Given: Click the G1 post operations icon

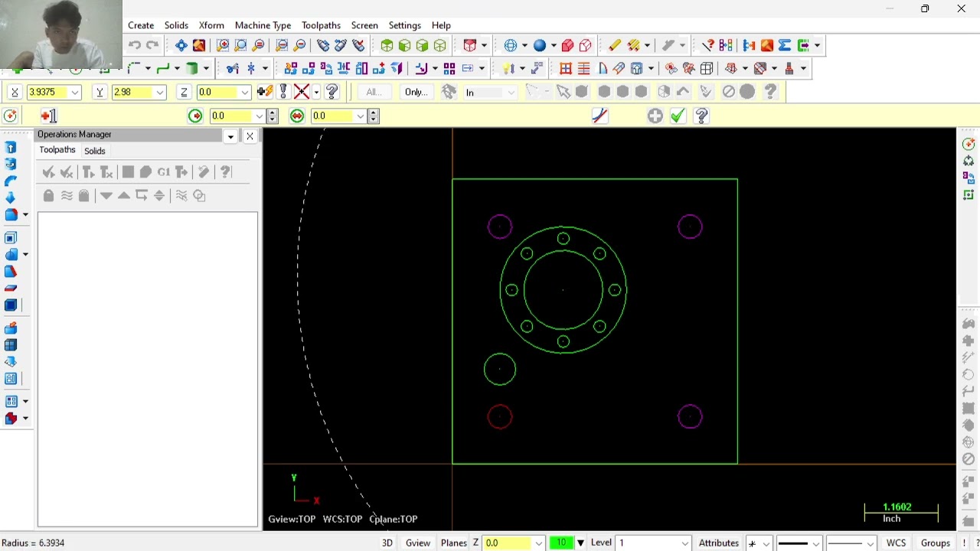Looking at the screenshot, I should pos(163,172).
